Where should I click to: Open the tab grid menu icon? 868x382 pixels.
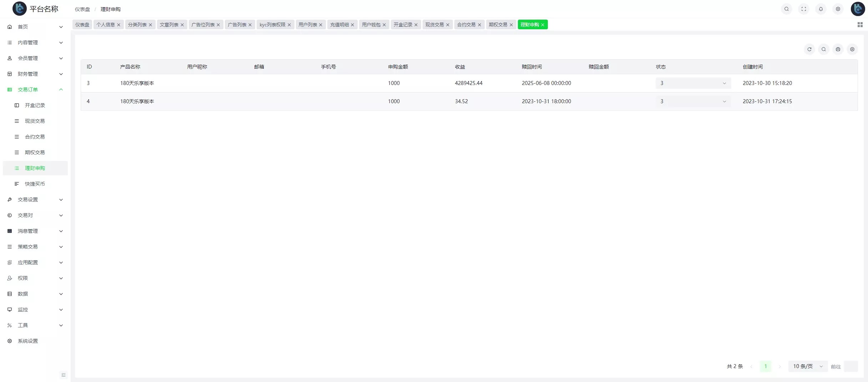(x=860, y=25)
